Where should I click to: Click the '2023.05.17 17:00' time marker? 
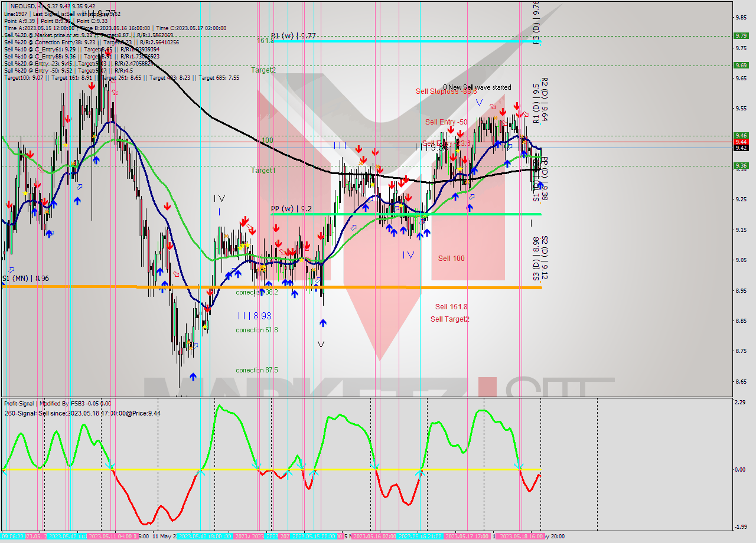click(x=467, y=537)
